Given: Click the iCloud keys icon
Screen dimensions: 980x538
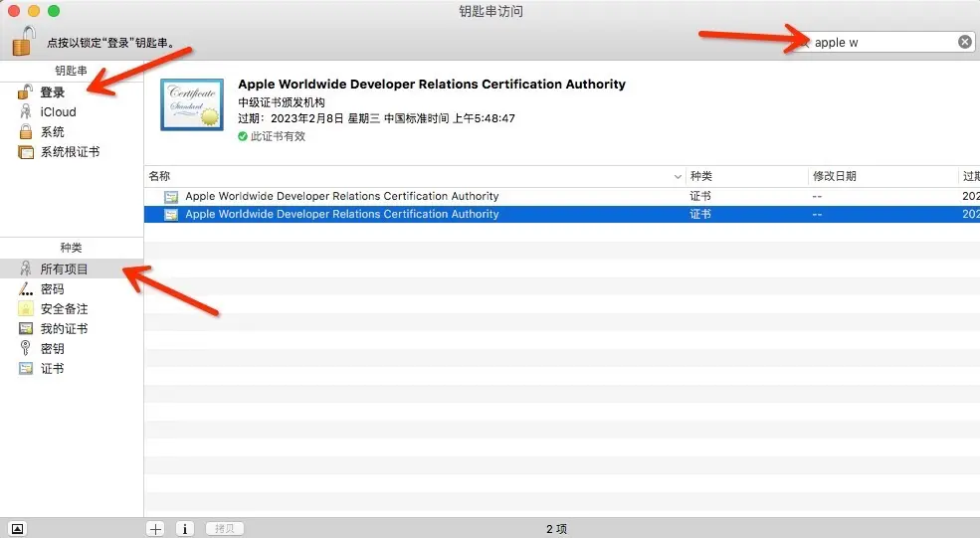Looking at the screenshot, I should [25, 111].
